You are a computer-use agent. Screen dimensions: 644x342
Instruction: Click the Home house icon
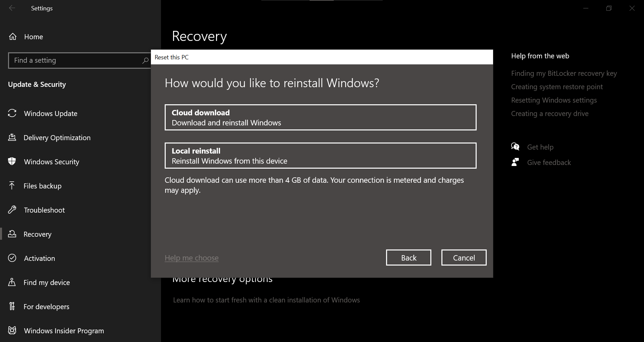(x=13, y=37)
